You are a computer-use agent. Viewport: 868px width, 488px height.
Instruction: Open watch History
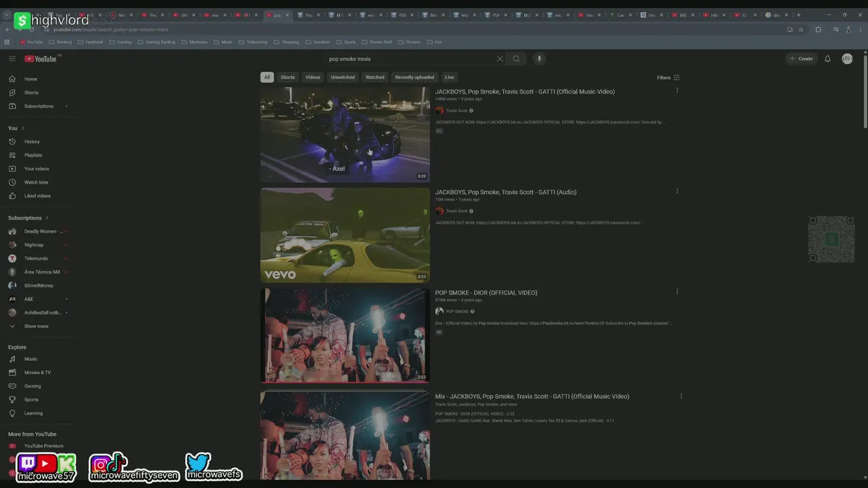(39, 142)
